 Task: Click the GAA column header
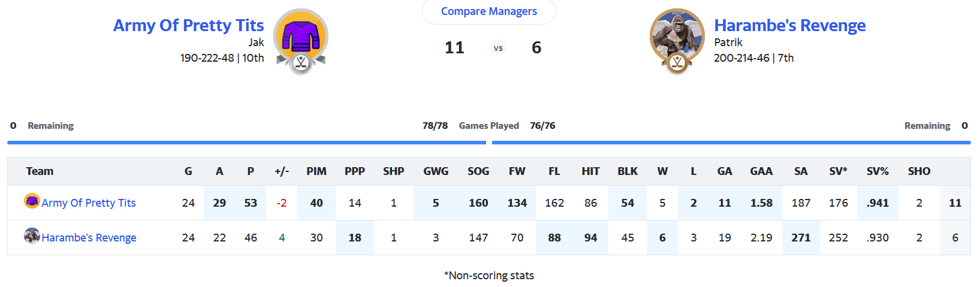(761, 171)
